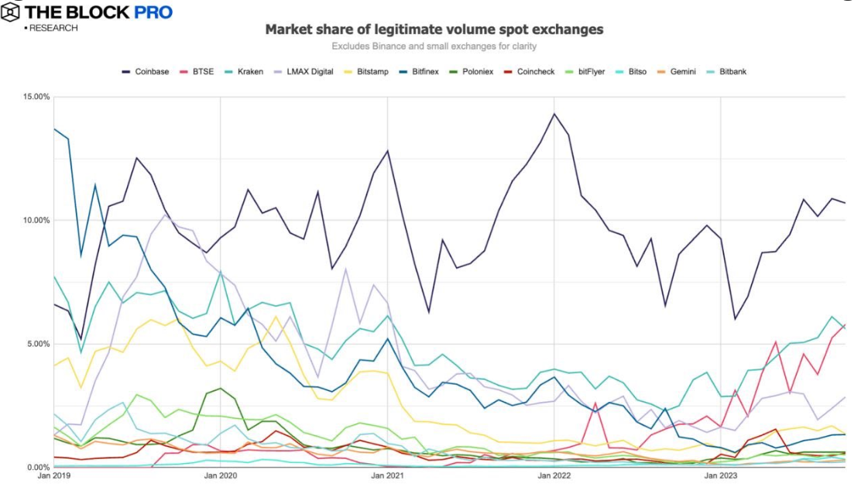
Task: Toggle the Coinbase legend entry
Action: (x=145, y=71)
